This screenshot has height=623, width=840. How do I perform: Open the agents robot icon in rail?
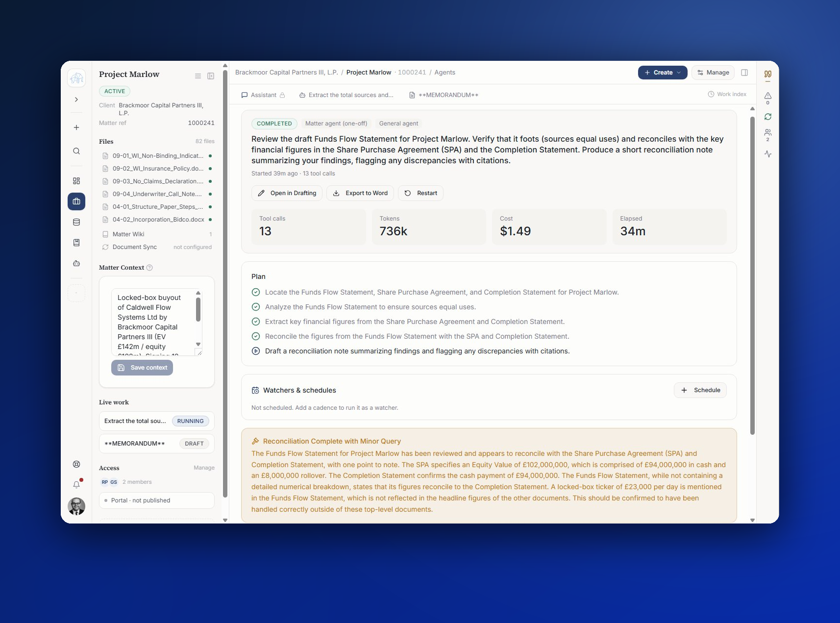pos(76,263)
